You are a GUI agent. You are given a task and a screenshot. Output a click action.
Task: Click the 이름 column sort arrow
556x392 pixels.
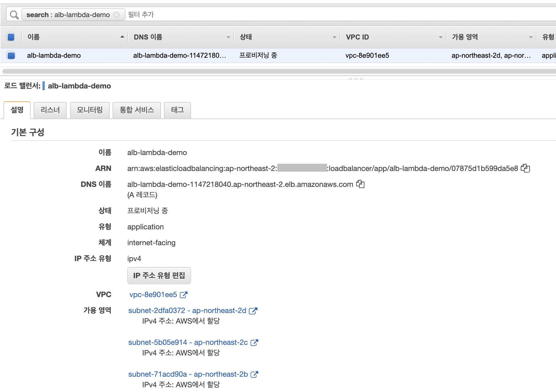pos(122,37)
